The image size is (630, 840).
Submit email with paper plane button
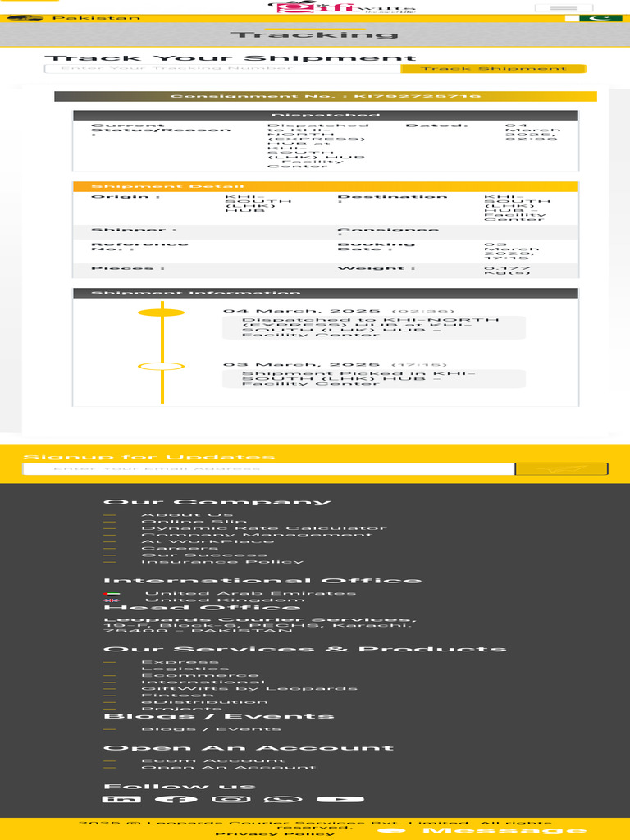[x=561, y=468]
